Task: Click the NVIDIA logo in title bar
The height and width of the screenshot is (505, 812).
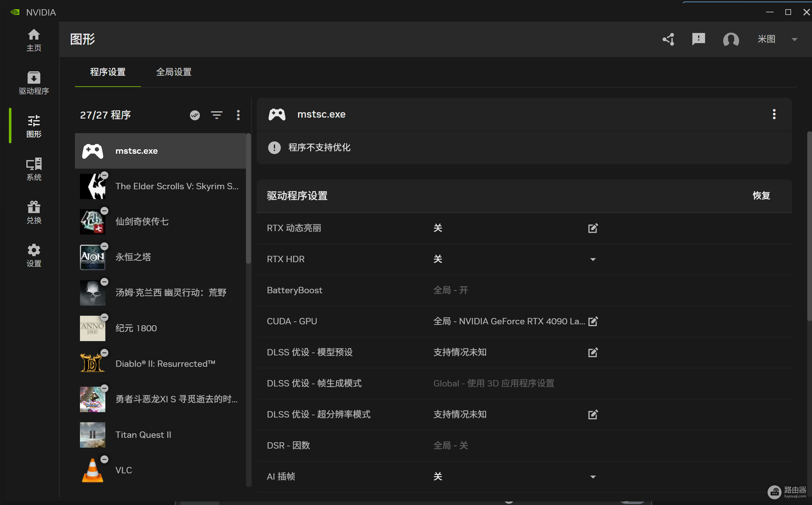Action: (15, 12)
